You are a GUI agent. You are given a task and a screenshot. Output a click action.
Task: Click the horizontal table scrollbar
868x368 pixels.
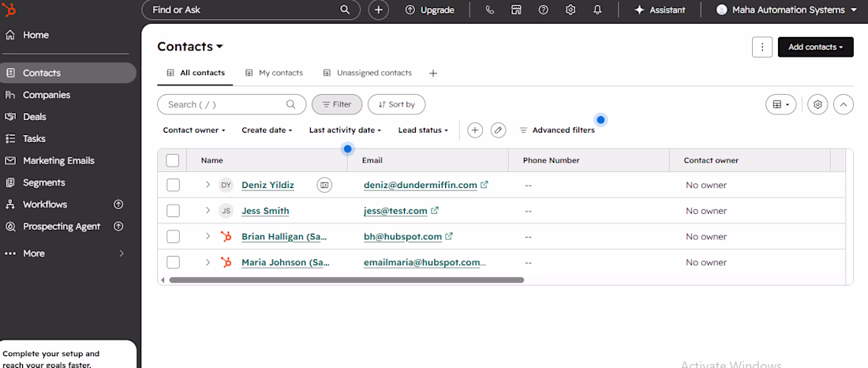[346, 280]
